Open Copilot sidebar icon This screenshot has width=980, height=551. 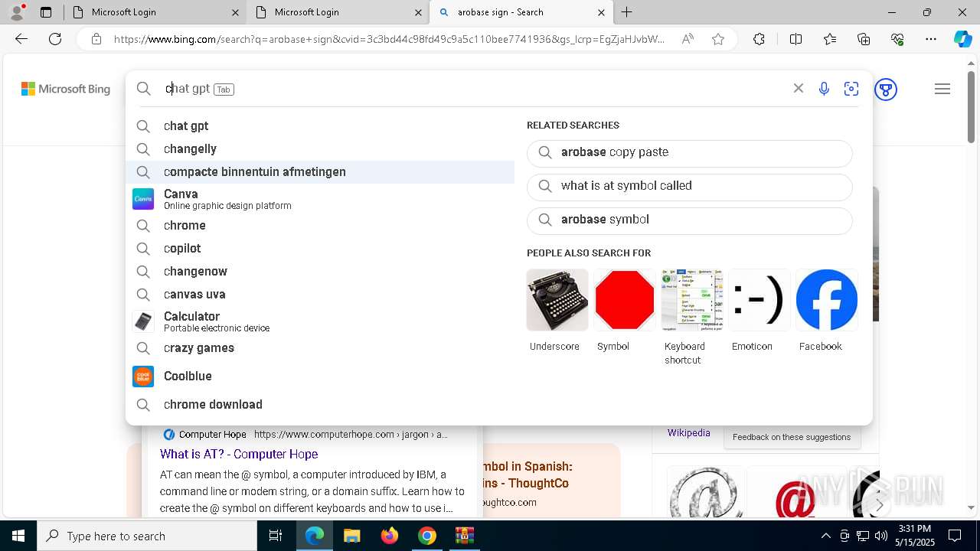tap(962, 39)
